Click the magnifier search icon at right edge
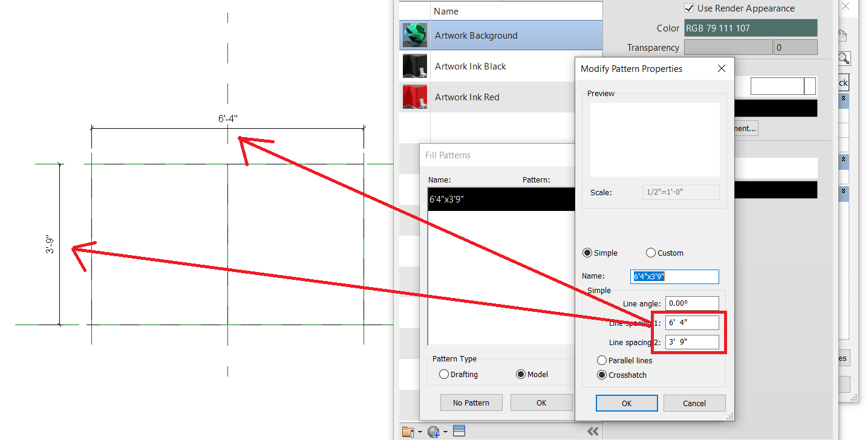Viewport: 868px width, 440px height. 844,59
